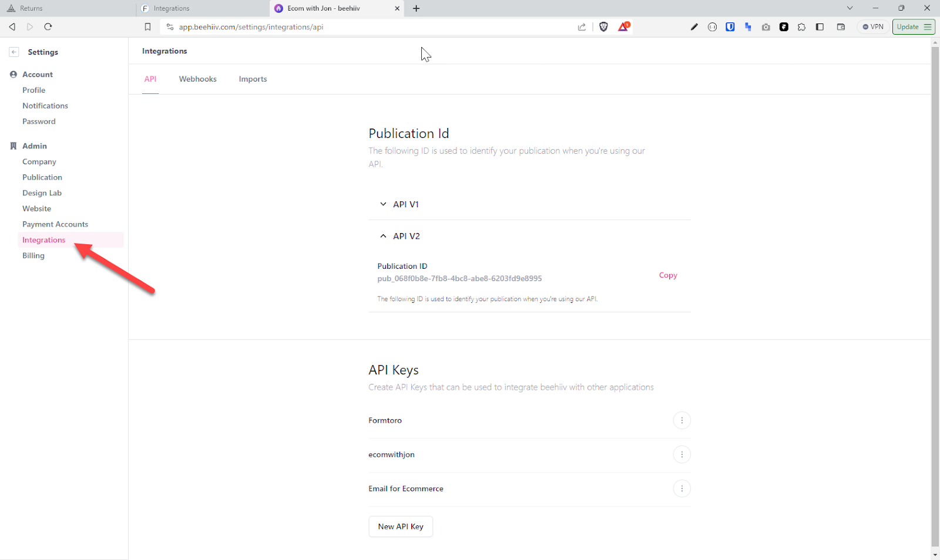Open Notifications settings
940x560 pixels.
coord(45,106)
